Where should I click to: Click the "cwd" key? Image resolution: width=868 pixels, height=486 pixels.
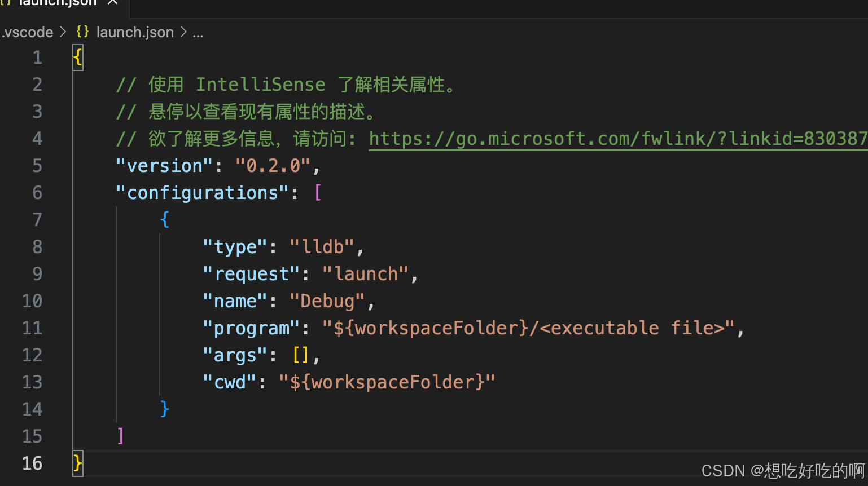pyautogui.click(x=230, y=382)
